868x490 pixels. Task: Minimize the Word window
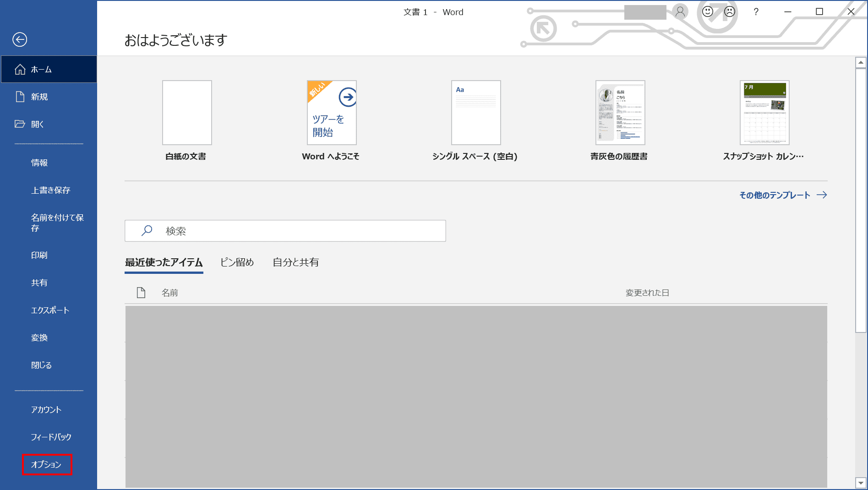[x=788, y=12]
